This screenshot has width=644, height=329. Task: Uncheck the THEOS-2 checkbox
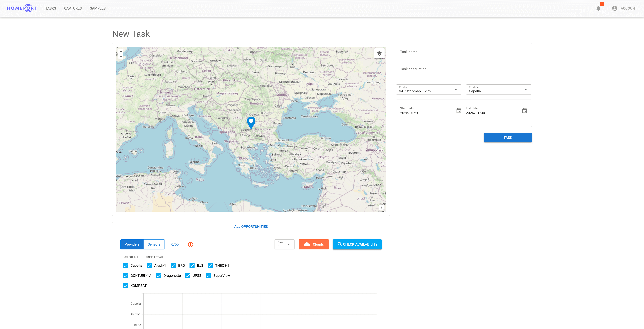(210, 265)
